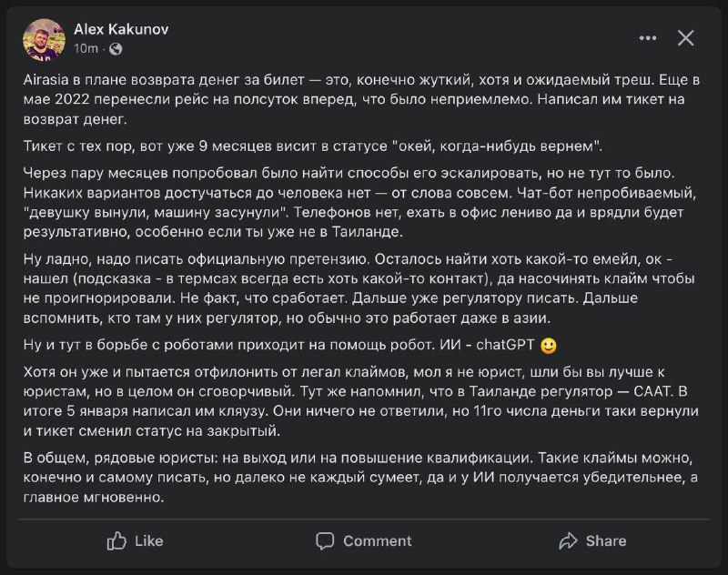Click the final paragraph 'В общем, рядовые юристы'

click(x=360, y=478)
